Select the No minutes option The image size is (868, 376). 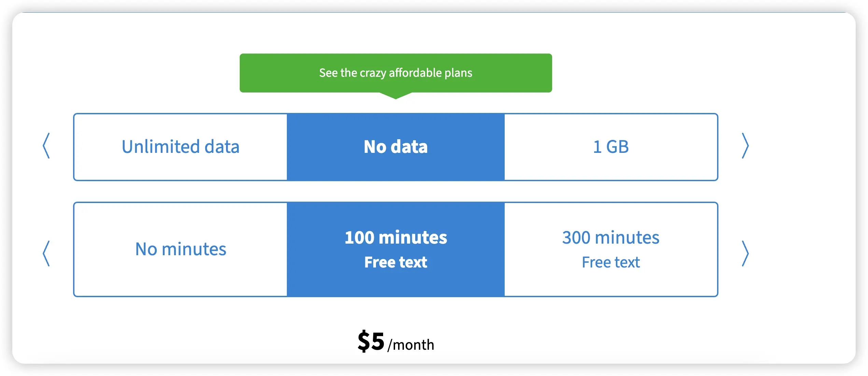point(180,249)
